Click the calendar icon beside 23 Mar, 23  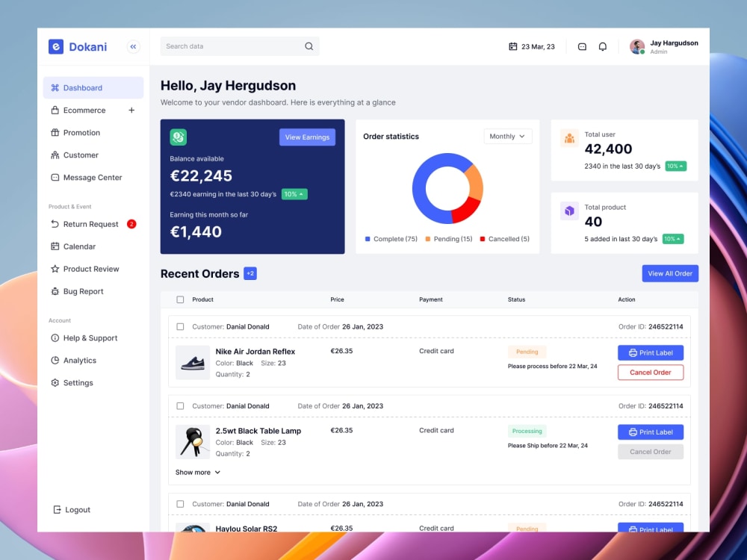point(512,46)
